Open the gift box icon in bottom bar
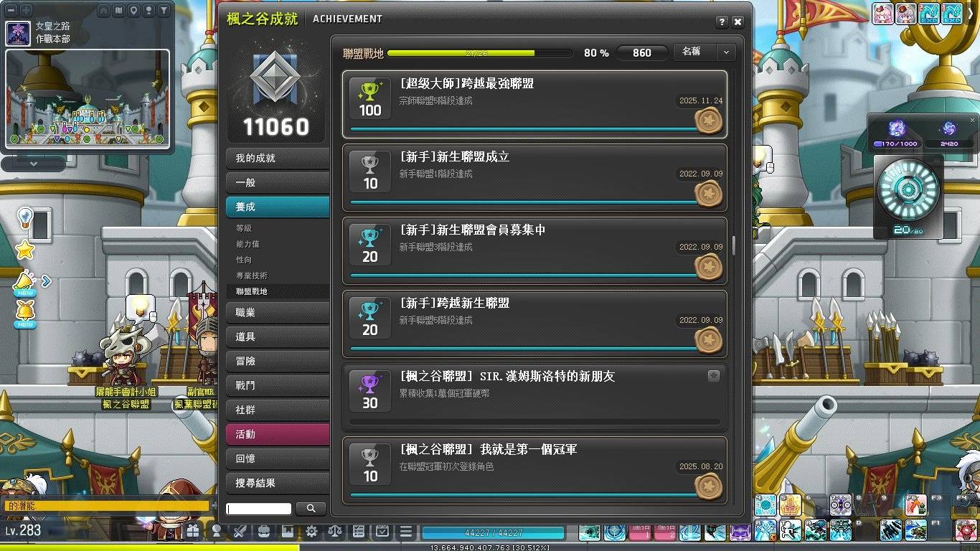 click(x=193, y=532)
